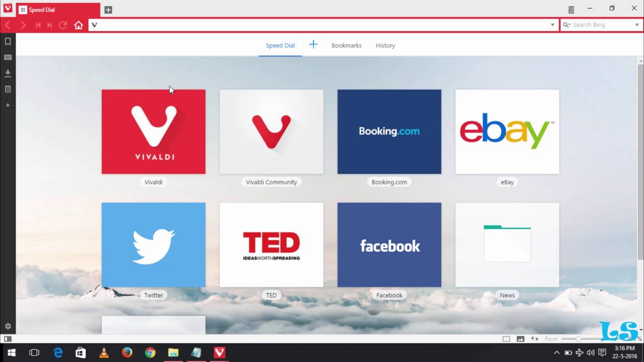The height and width of the screenshot is (362, 644).
Task: Open a new tab with plus button
Action: click(x=108, y=10)
